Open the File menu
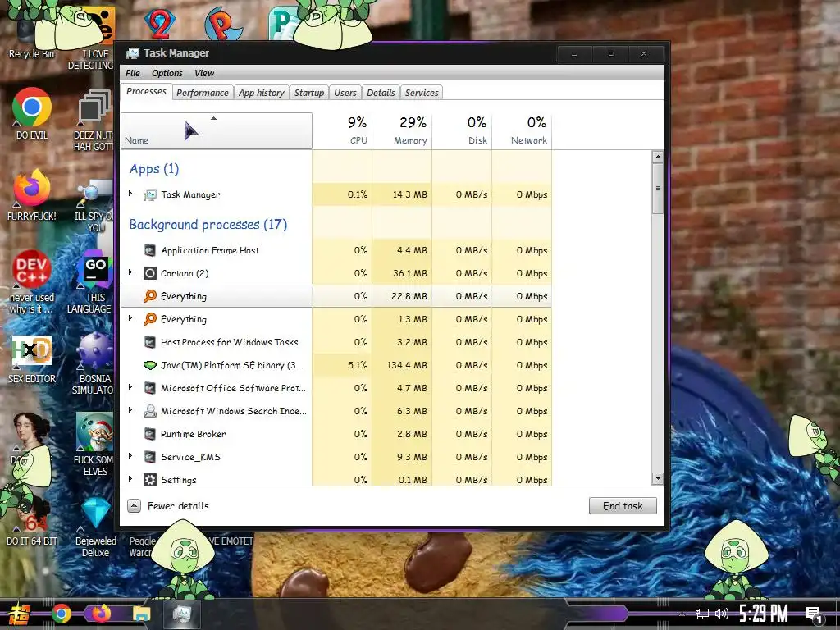The image size is (840, 630). (133, 73)
